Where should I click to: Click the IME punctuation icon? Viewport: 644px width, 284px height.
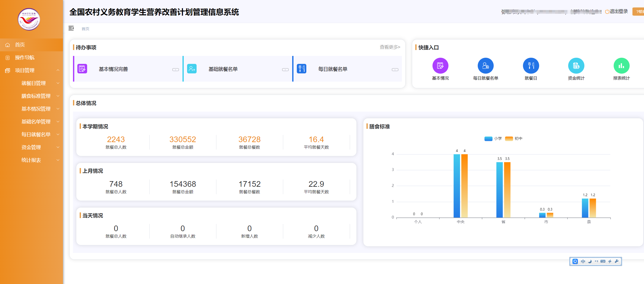tap(596, 261)
